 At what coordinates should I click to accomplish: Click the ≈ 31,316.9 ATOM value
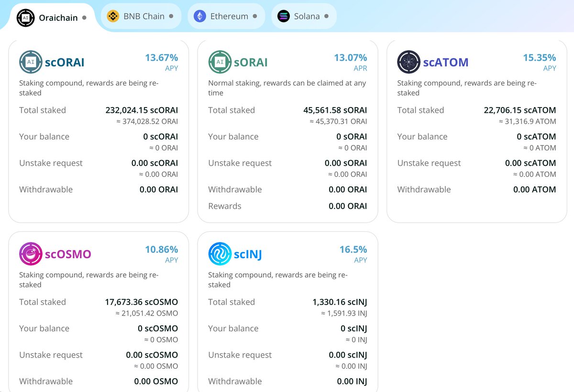click(527, 121)
